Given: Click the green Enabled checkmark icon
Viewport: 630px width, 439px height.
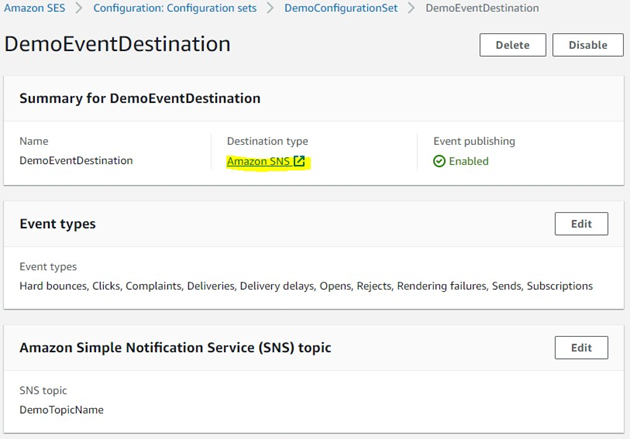Looking at the screenshot, I should (x=439, y=161).
